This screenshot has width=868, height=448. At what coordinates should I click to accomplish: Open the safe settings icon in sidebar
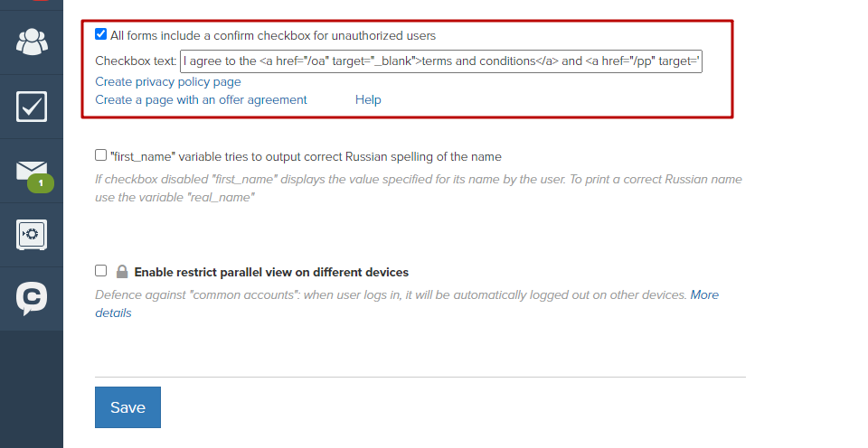32,235
